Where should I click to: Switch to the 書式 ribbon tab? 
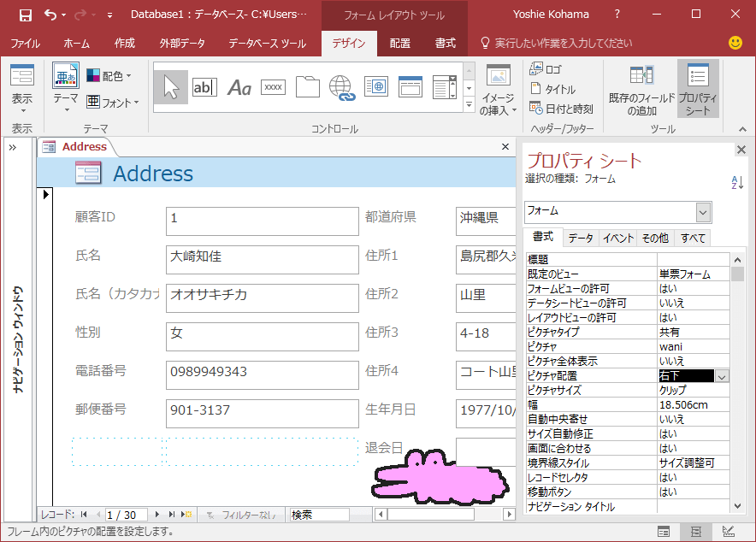coord(445,44)
